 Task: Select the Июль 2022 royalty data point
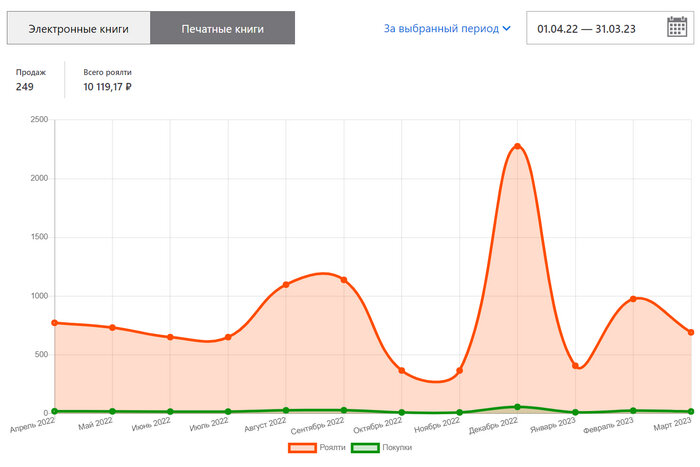point(228,337)
